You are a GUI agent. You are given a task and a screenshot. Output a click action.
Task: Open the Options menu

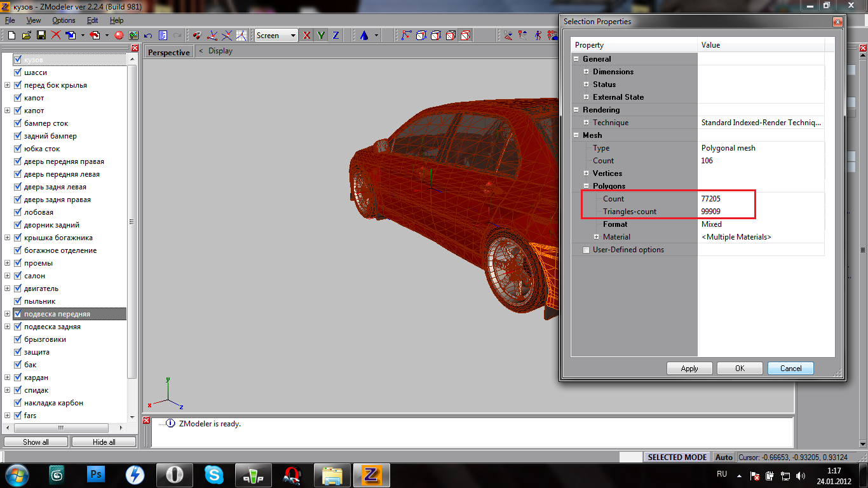(x=64, y=20)
